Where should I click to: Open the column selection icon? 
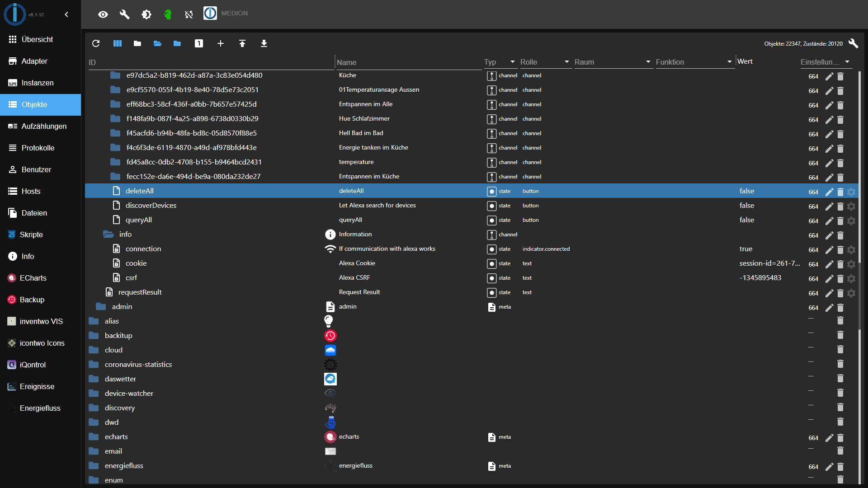[x=118, y=43]
